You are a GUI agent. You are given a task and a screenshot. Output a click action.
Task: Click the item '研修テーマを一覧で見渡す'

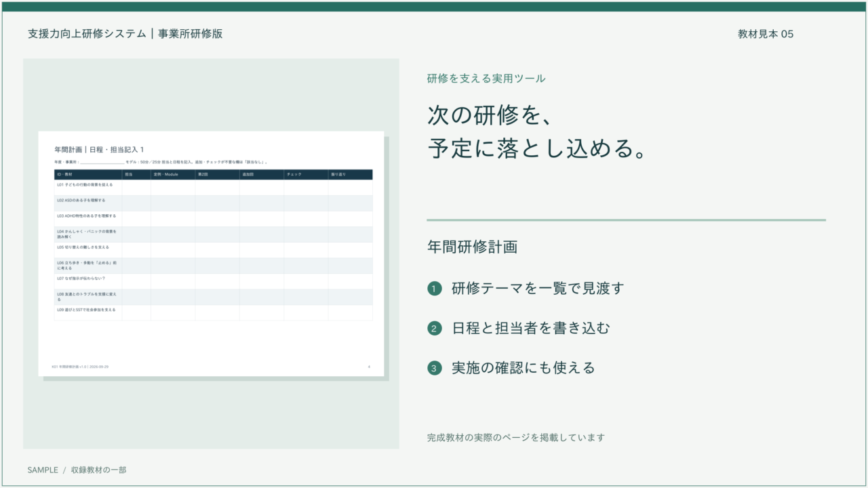(538, 288)
